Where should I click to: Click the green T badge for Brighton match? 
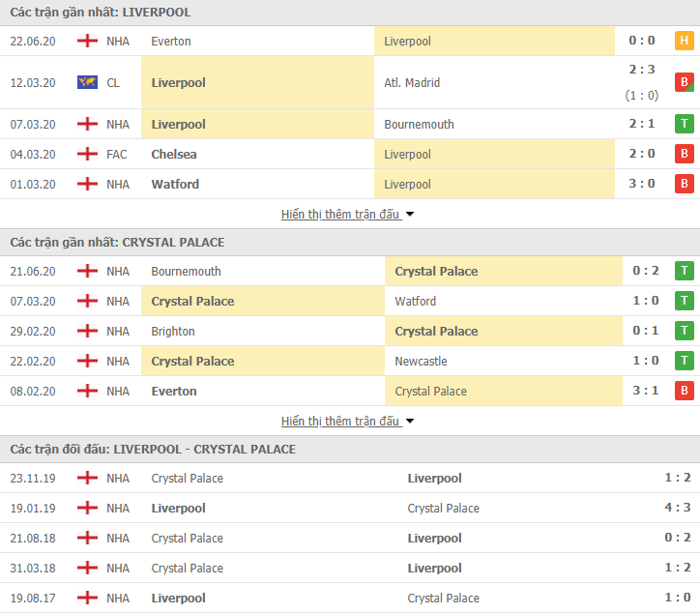coord(685,331)
